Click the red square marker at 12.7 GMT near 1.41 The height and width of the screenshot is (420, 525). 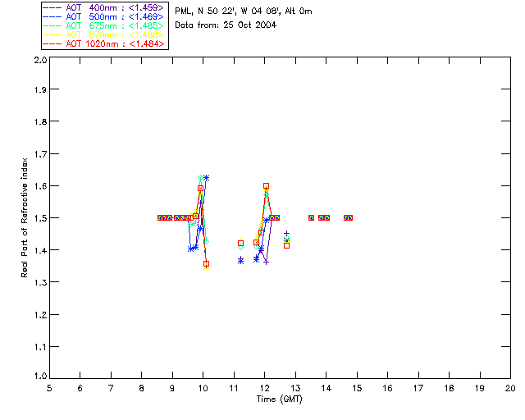(286, 246)
